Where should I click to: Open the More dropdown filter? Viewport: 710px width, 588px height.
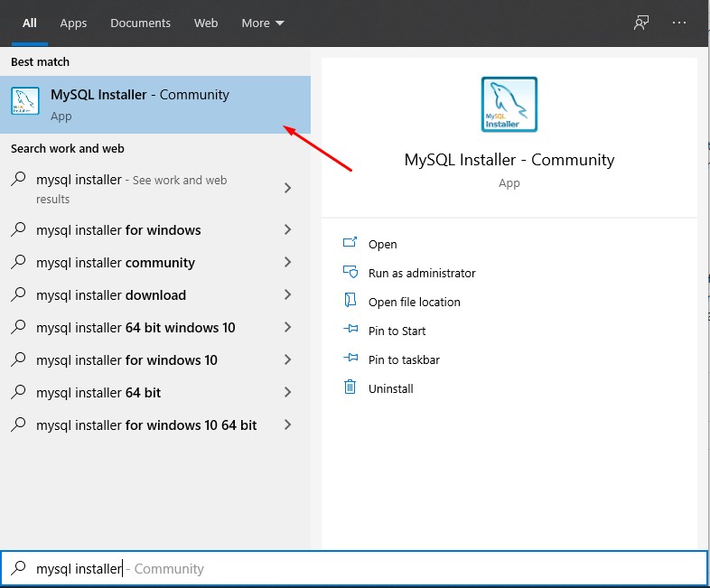pos(263,23)
